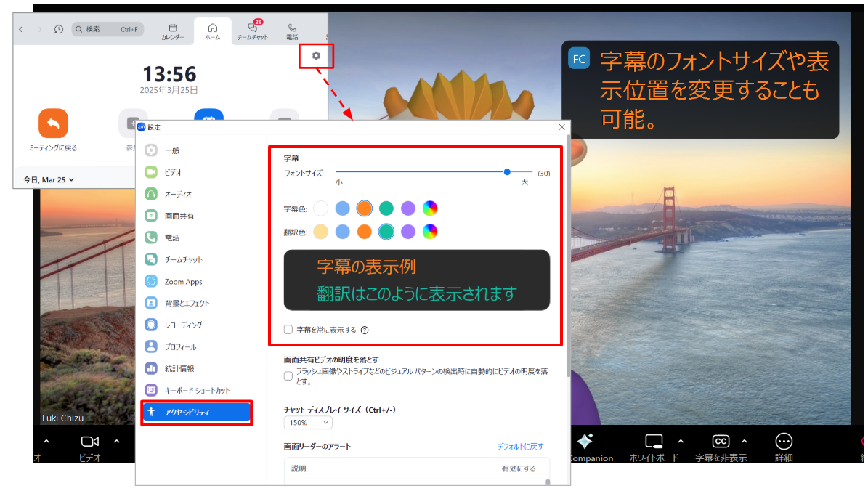Click the video camera icon
The height and width of the screenshot is (491, 868).
tap(89, 441)
